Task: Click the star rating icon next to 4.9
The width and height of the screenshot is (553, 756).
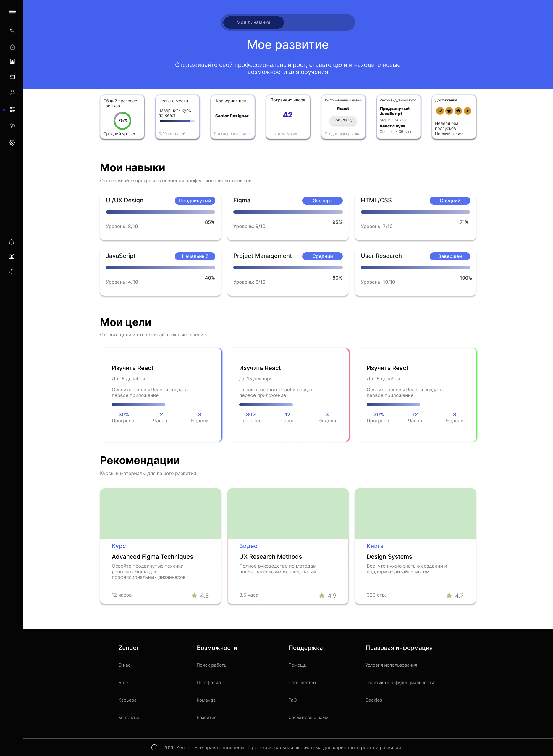Action: (322, 595)
